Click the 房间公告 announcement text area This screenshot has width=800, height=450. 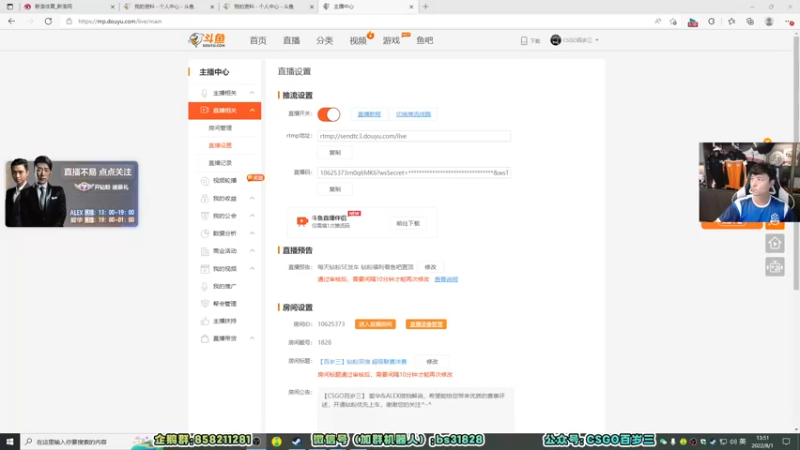(416, 408)
